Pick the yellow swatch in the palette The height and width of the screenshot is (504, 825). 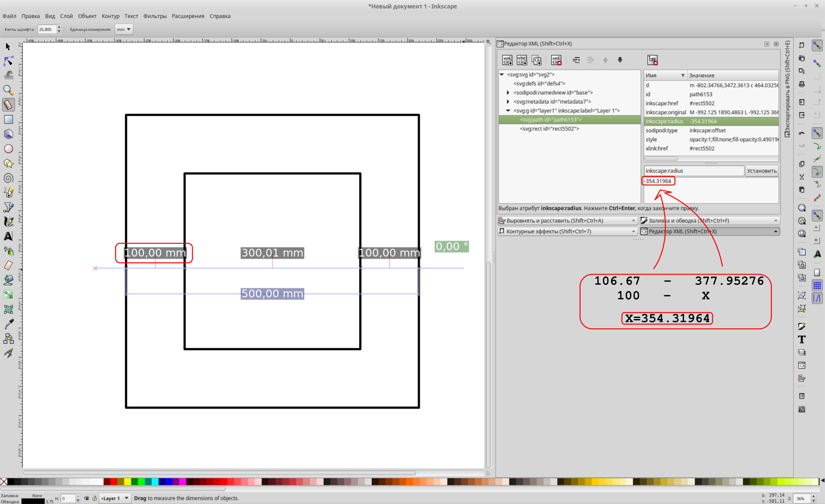coord(127,482)
